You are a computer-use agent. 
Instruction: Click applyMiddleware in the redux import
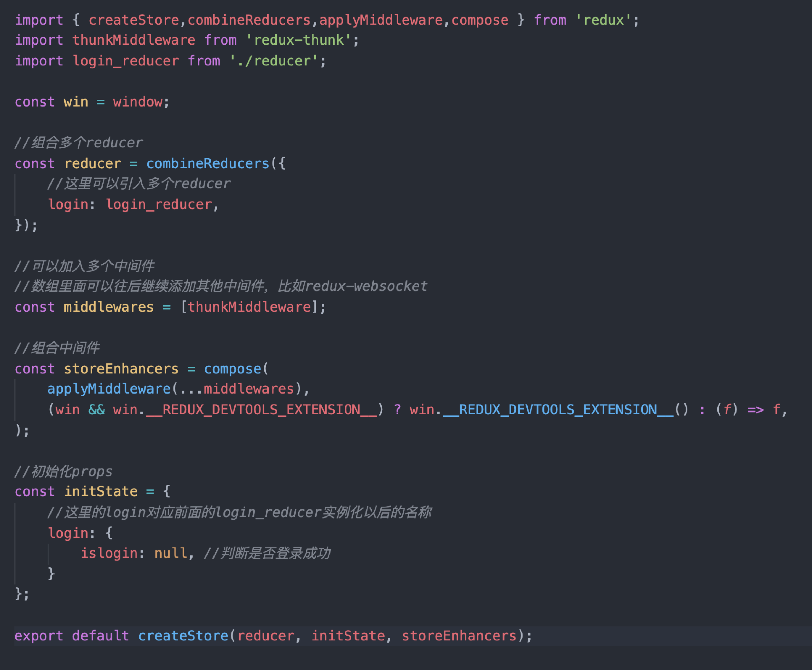tap(381, 20)
